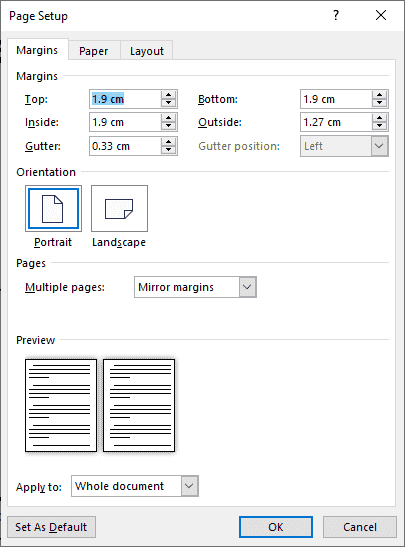Switch to the Layout tab
This screenshot has width=405, height=547.
click(x=147, y=51)
